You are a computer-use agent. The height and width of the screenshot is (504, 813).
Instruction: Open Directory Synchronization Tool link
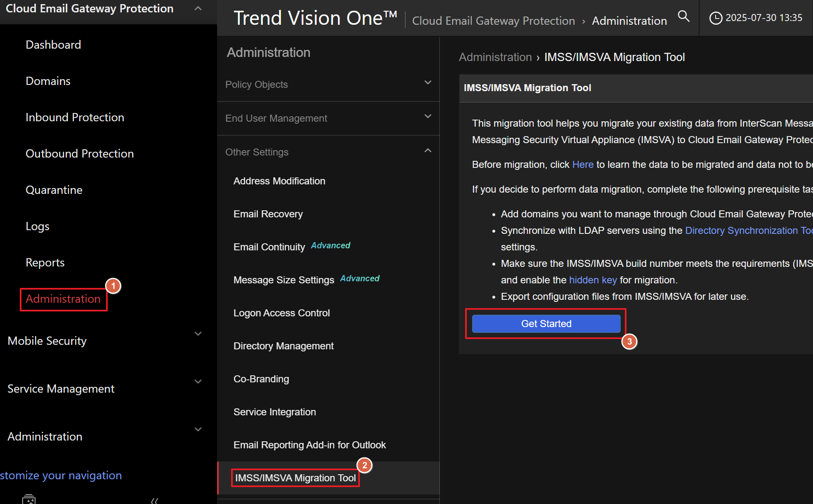(748, 231)
